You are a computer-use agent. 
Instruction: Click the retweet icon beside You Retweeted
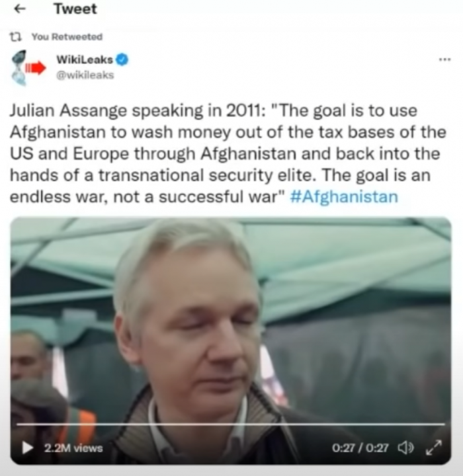tap(15, 37)
